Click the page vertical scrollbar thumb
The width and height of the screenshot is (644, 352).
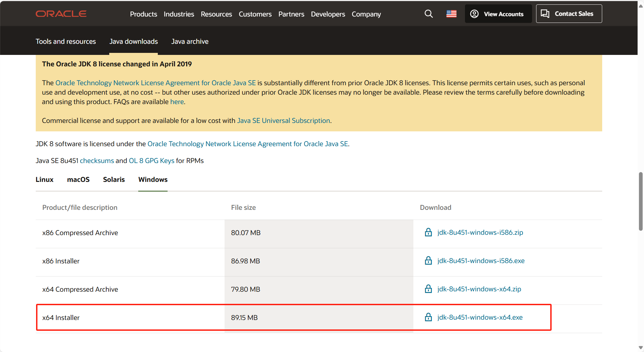(x=641, y=201)
